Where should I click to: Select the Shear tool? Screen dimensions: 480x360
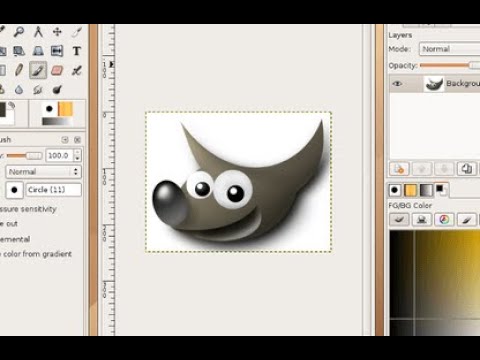point(19,51)
